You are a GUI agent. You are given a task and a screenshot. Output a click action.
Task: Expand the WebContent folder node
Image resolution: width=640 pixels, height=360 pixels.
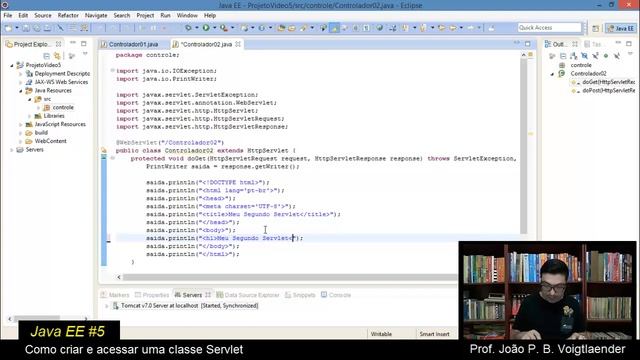20,141
